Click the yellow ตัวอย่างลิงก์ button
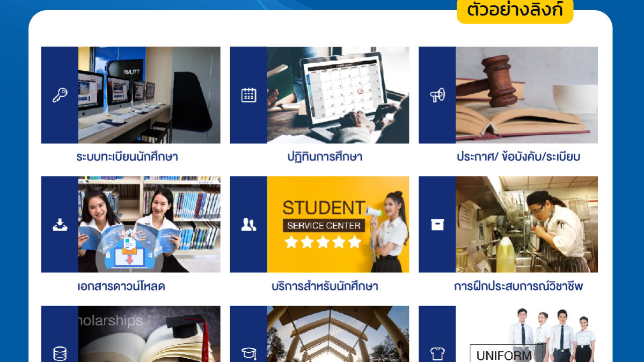 click(515, 10)
